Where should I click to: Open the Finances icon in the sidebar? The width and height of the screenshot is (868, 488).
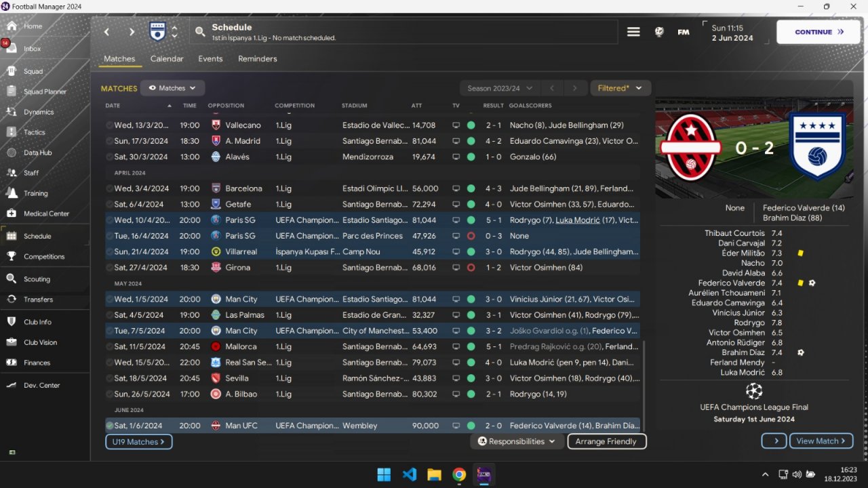12,363
